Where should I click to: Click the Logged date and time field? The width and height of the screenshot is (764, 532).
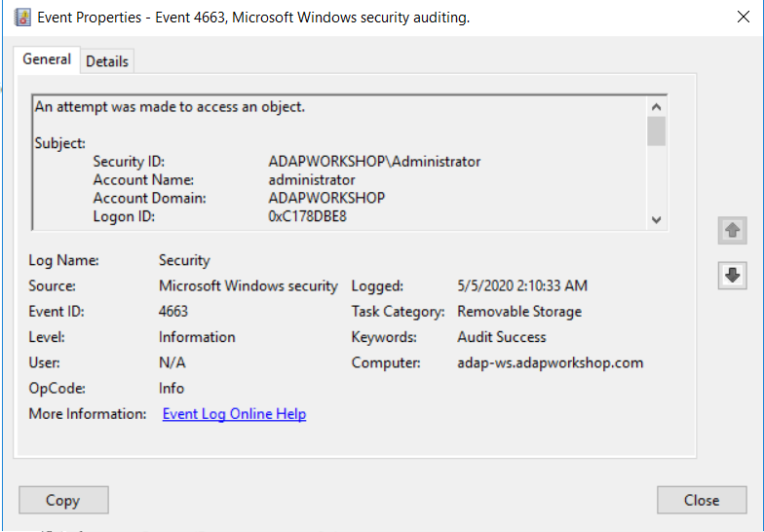521,286
